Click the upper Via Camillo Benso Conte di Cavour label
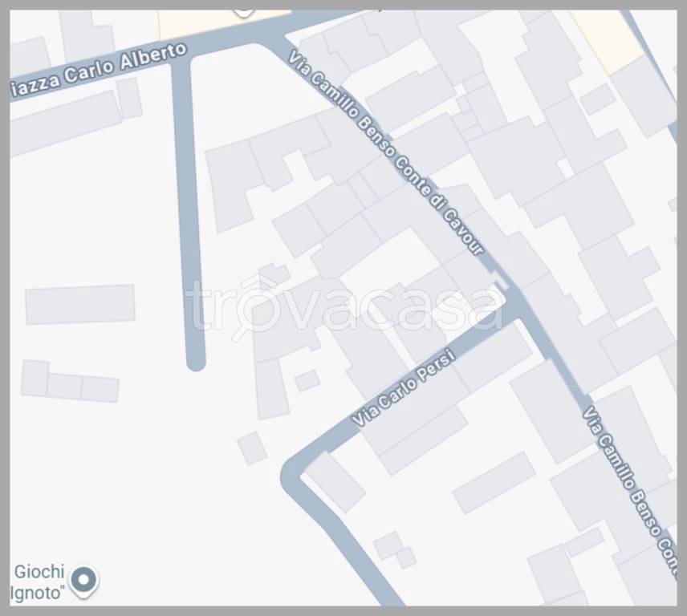Image resolution: width=687 pixels, height=616 pixels. coord(385,152)
